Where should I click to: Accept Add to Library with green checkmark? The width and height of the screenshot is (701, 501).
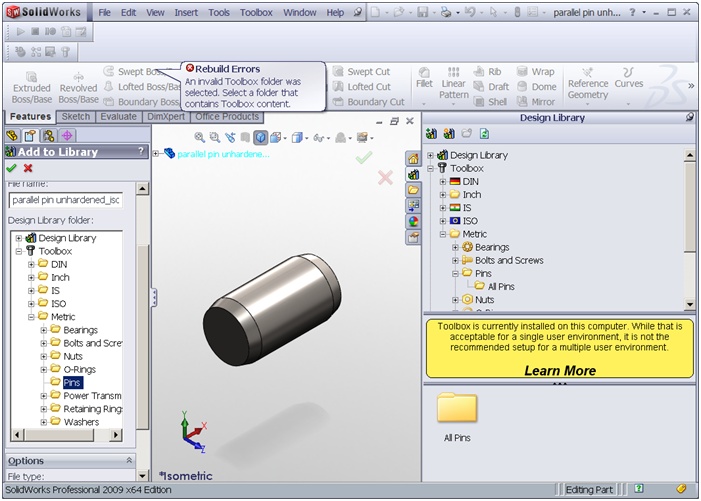coord(11,168)
